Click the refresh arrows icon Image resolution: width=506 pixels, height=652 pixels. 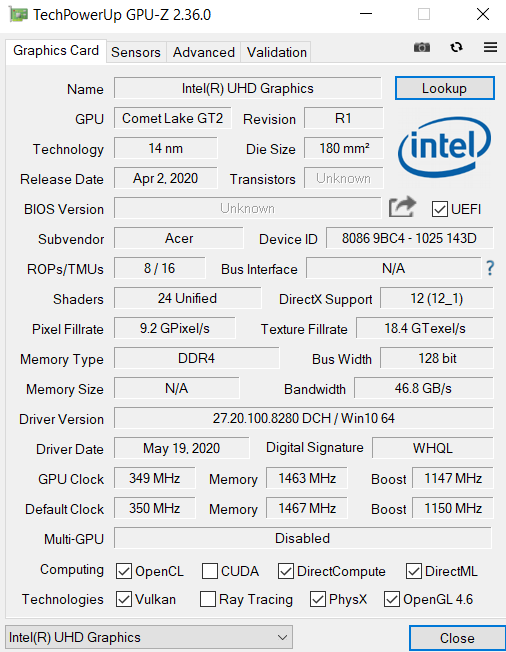[457, 47]
